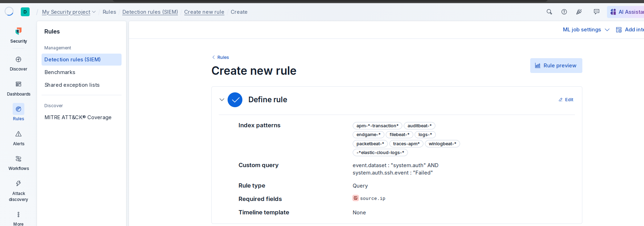
Task: Click the Detection rules (SIEM) breadcrumb
Action: (150, 12)
